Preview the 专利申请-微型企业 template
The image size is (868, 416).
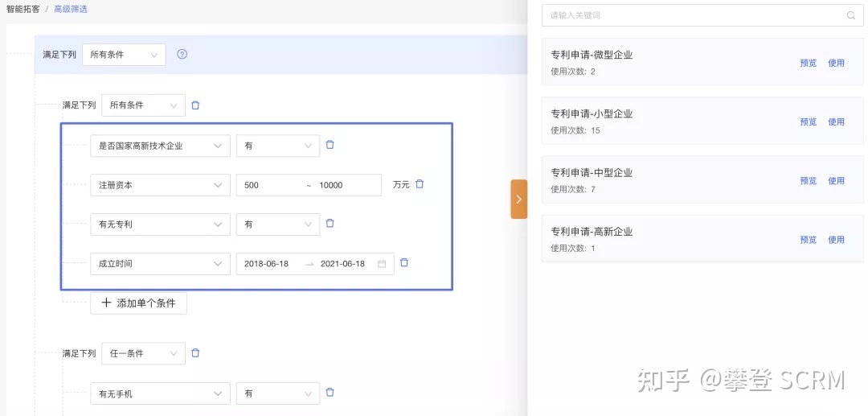point(809,63)
